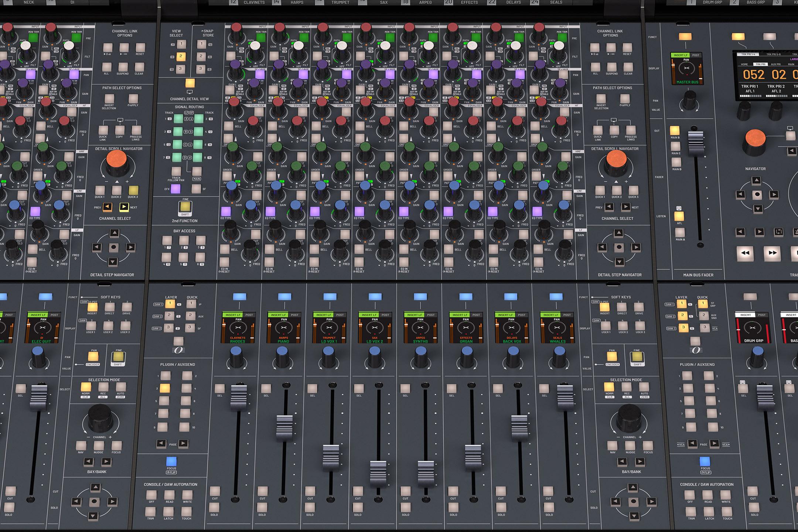Click the MASTER BUS pan display
Image resolution: width=798 pixels, height=532 pixels.
click(687, 69)
